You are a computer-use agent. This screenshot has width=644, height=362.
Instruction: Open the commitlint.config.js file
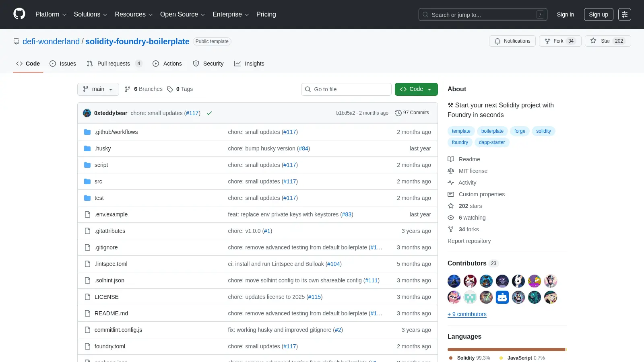click(x=118, y=330)
